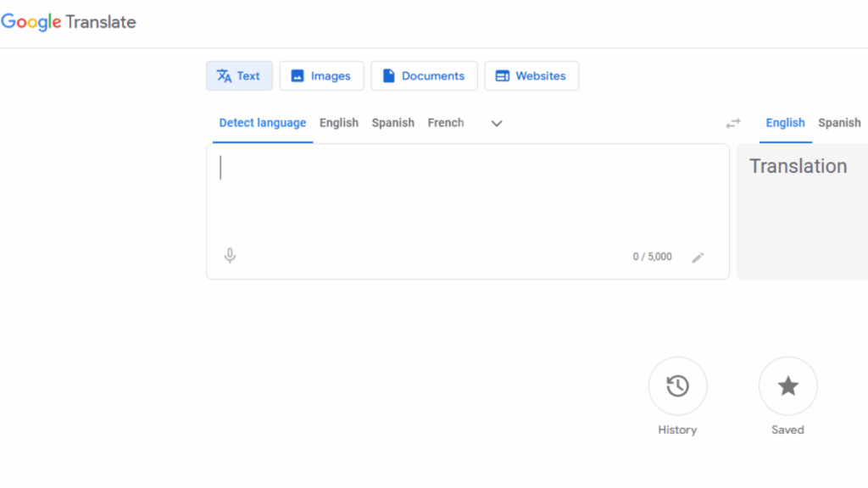Image resolution: width=868 pixels, height=488 pixels.
Task: Choose French as source language
Action: [446, 123]
